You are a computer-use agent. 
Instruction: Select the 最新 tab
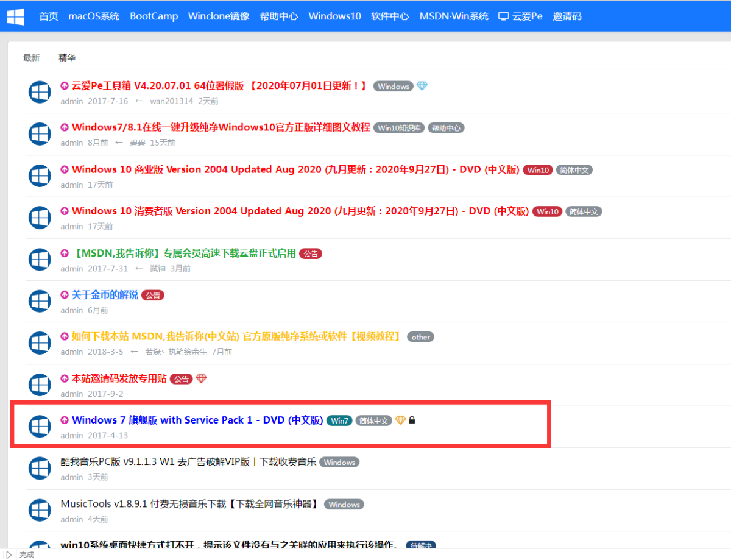point(31,58)
